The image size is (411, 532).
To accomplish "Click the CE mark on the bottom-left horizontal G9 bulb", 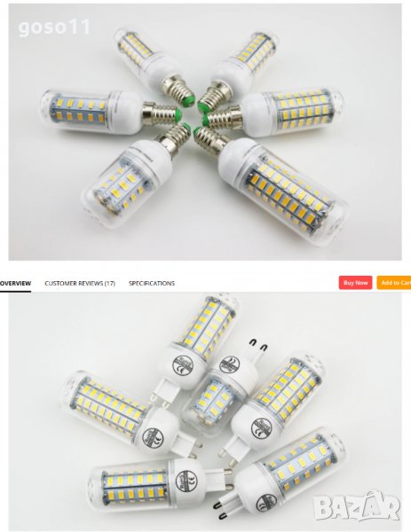I will click(x=186, y=481).
